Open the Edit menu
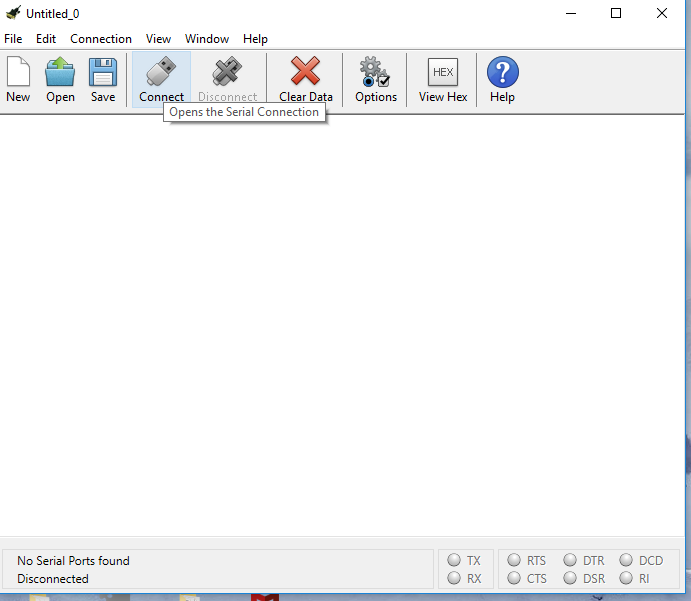Screen dimensions: 691x601 (x=46, y=39)
